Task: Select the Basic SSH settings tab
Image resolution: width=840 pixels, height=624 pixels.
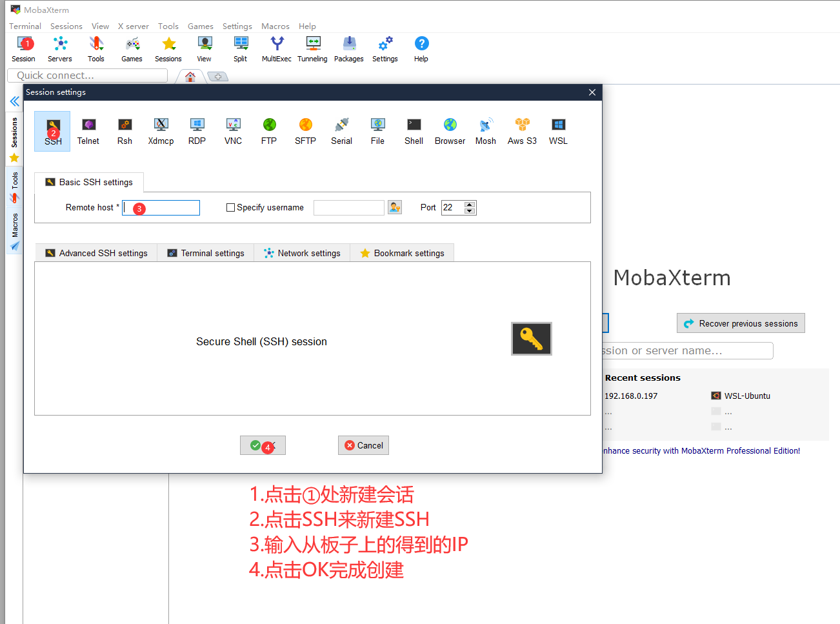Action: [x=89, y=182]
